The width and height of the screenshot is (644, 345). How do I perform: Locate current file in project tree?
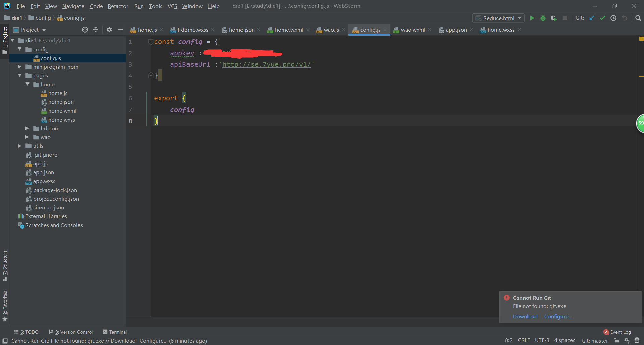tap(85, 30)
